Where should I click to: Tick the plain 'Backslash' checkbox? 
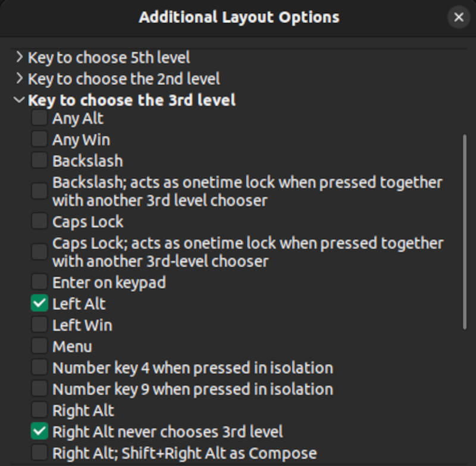click(x=39, y=160)
